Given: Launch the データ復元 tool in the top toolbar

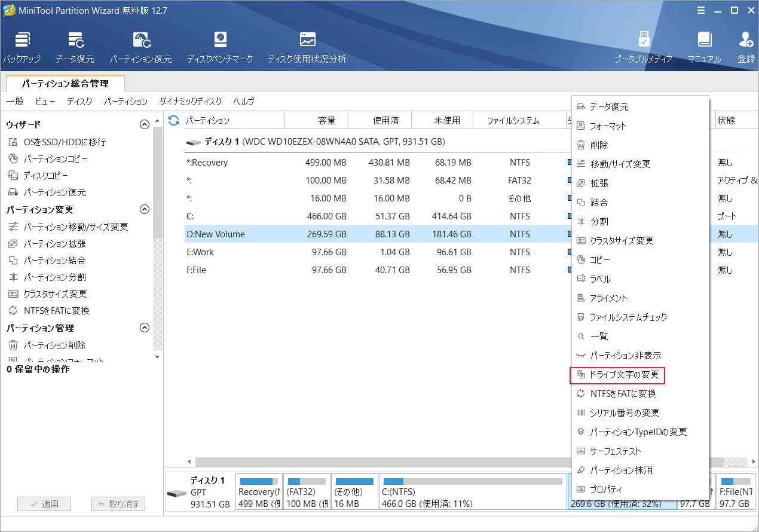Looking at the screenshot, I should coord(75,47).
